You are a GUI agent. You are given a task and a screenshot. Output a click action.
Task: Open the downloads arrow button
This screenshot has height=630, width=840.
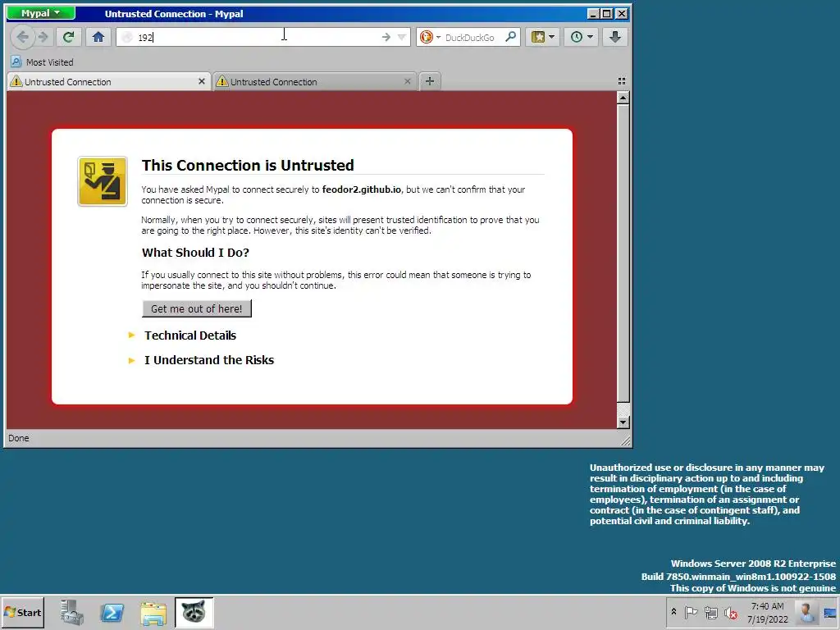615,37
